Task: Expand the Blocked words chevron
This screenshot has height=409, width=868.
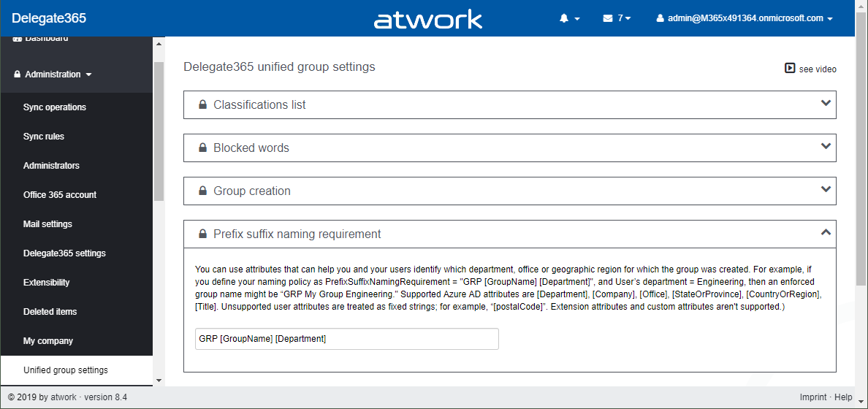Action: (826, 147)
